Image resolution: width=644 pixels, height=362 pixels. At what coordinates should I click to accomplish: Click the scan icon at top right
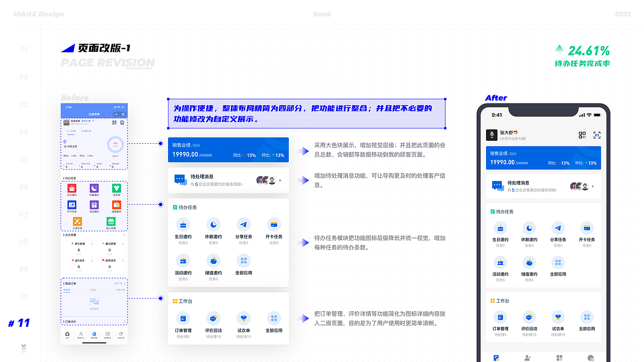point(597,135)
